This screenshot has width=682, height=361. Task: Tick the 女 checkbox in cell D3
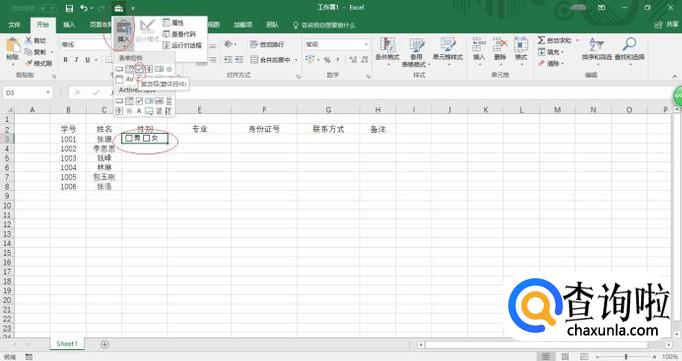point(147,138)
